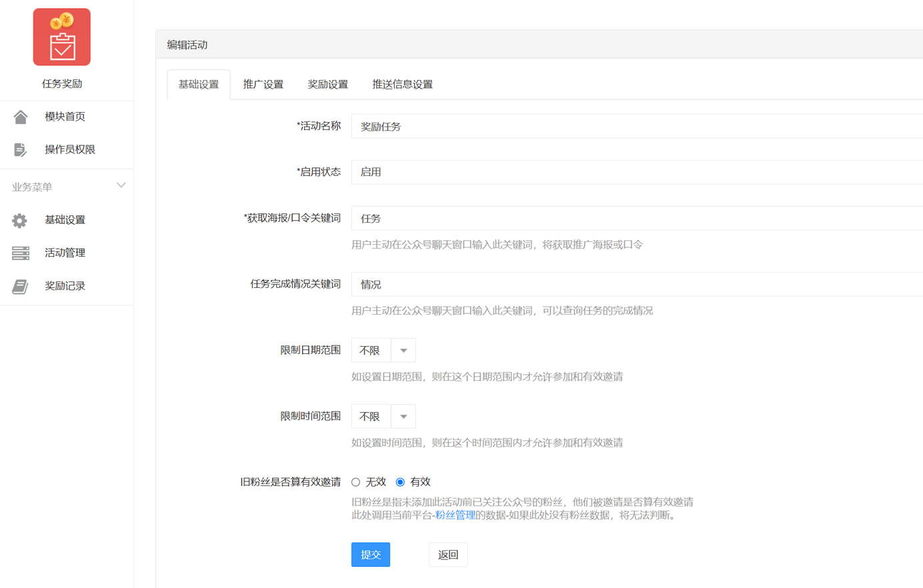
Task: Select the 有效 radio option
Action: pos(400,482)
